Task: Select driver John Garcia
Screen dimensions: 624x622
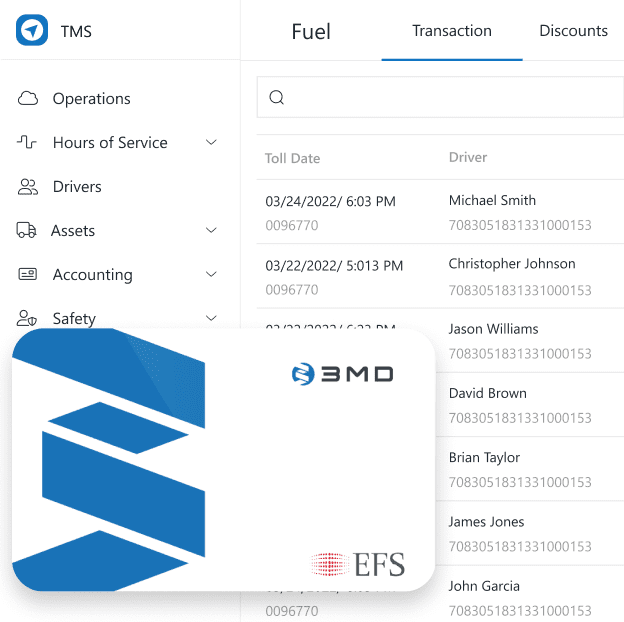Action: tap(484, 586)
